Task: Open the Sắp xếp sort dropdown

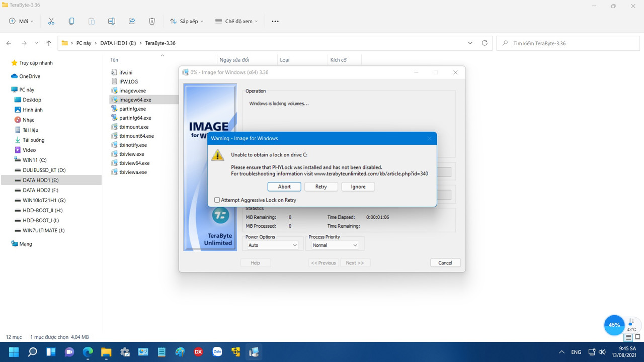Action: 187,21
